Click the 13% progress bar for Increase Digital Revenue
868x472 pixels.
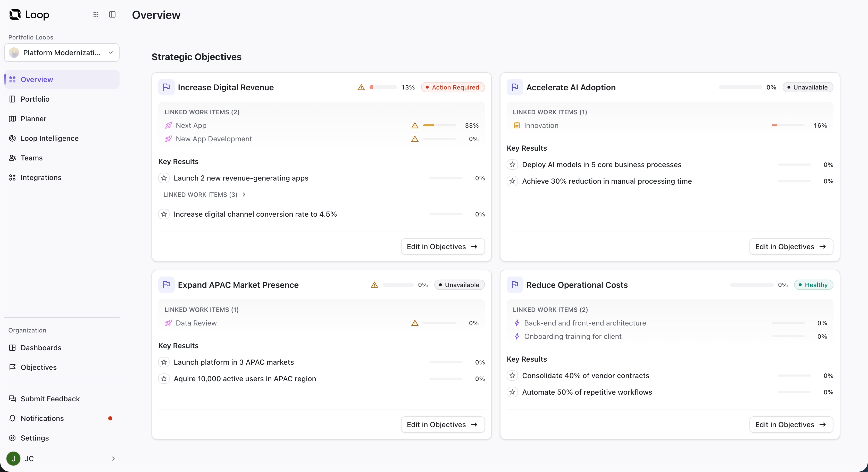click(383, 87)
